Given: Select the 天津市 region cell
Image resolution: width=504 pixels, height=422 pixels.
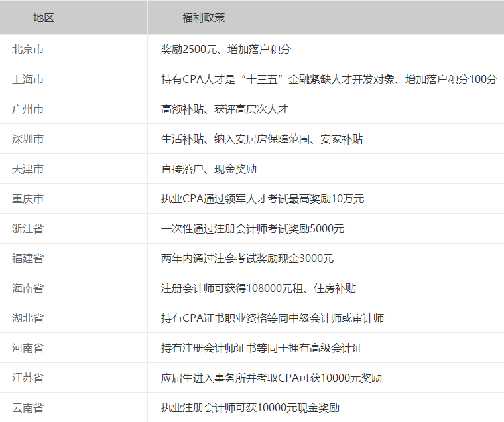Looking at the screenshot, I should point(28,169).
